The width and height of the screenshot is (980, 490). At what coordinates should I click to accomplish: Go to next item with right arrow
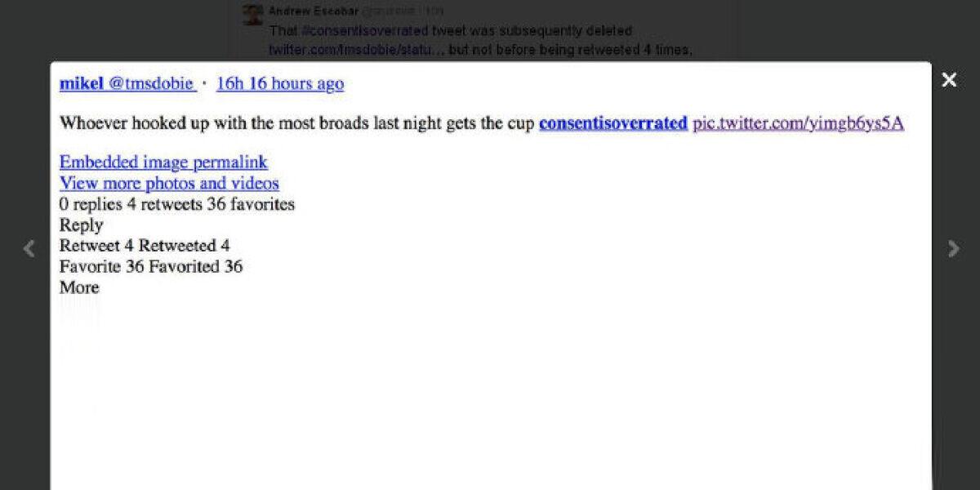coord(952,248)
